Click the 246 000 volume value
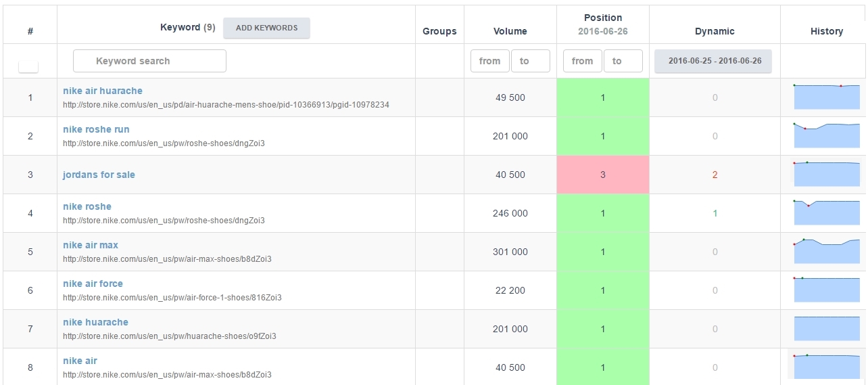The image size is (868, 385). [x=510, y=213]
